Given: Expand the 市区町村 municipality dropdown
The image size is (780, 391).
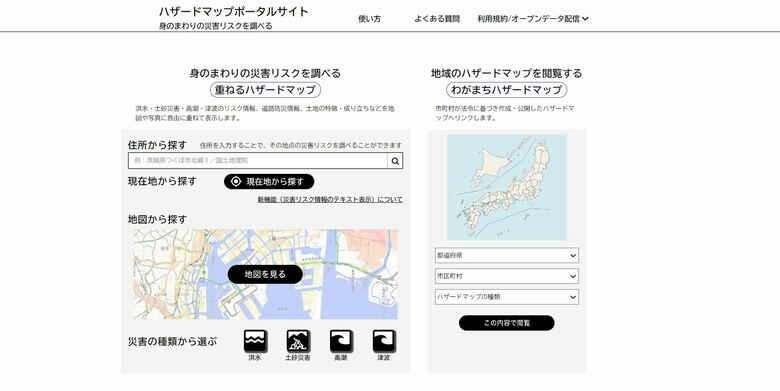Looking at the screenshot, I should coord(506,276).
